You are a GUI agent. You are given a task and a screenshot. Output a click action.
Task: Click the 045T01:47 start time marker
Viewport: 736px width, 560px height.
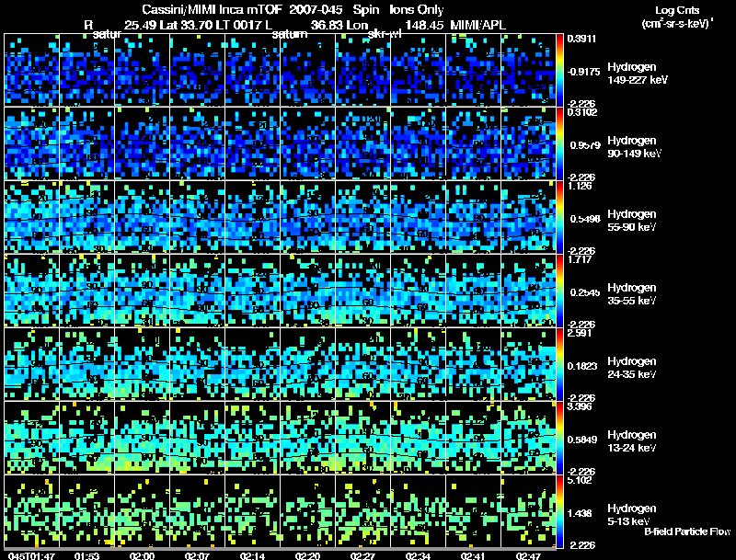point(31,556)
